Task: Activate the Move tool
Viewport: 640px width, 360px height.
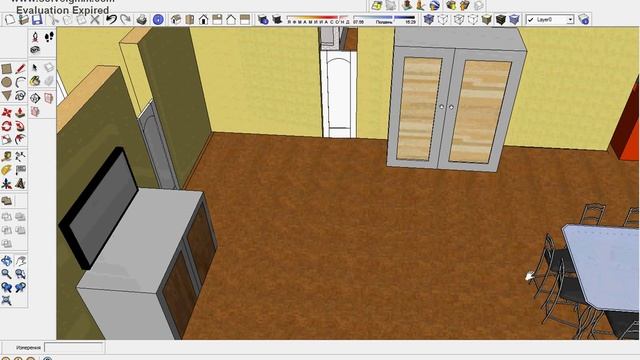Action: (x=7, y=113)
